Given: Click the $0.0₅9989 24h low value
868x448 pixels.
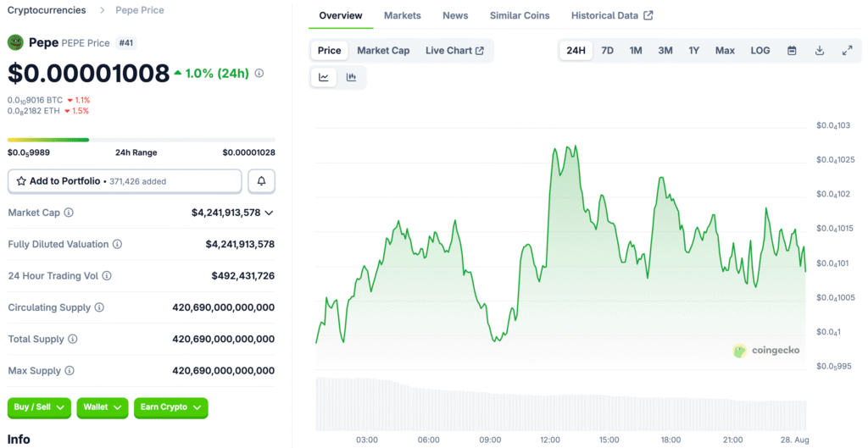Looking at the screenshot, I should pos(28,152).
